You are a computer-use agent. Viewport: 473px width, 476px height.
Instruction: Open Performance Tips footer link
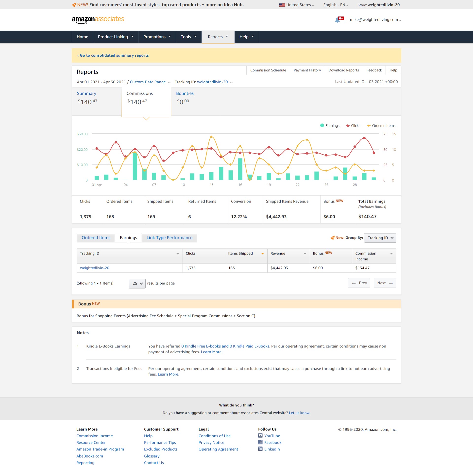160,442
